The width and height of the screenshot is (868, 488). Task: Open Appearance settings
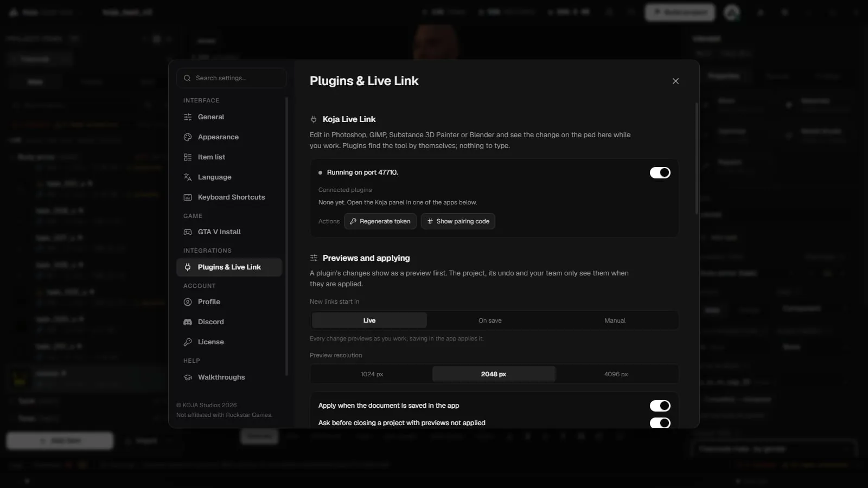229,137
